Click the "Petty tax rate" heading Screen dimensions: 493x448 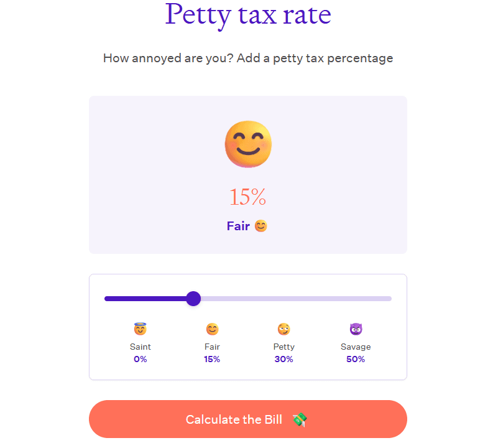(248, 15)
